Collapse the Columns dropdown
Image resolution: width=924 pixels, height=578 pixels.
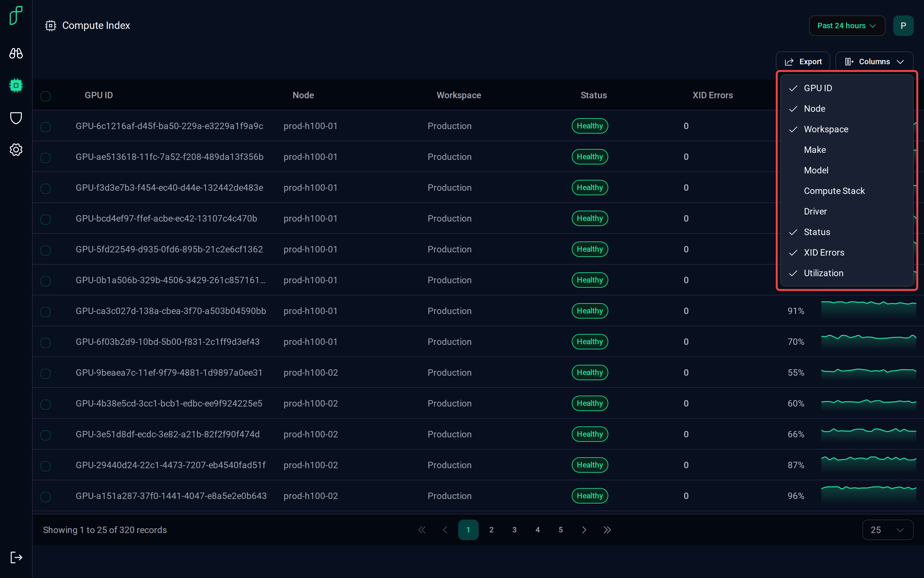tap(874, 62)
